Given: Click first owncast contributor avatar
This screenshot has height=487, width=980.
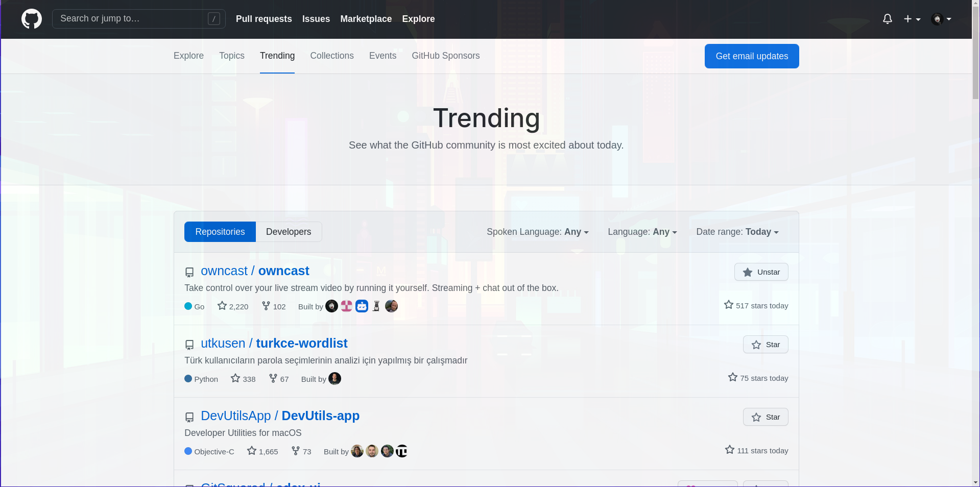Looking at the screenshot, I should [x=332, y=306].
